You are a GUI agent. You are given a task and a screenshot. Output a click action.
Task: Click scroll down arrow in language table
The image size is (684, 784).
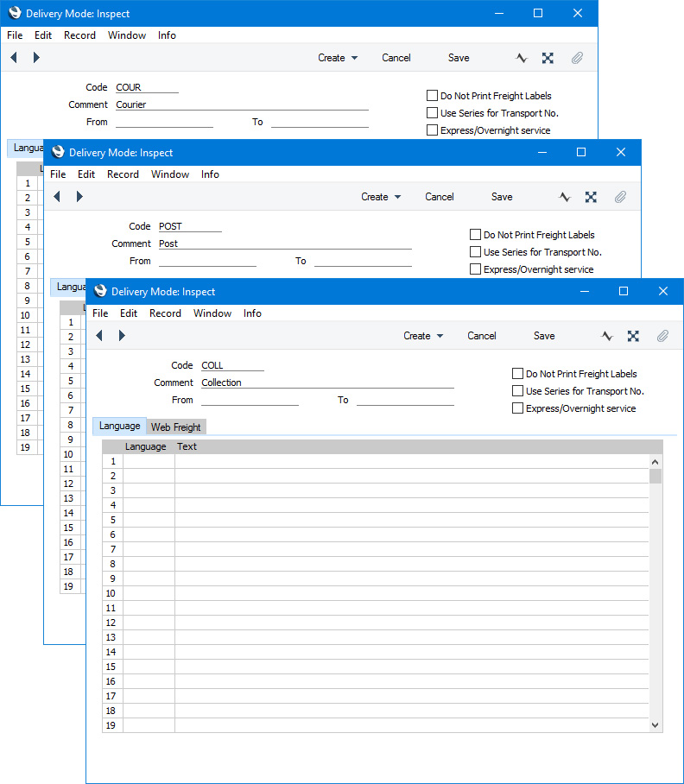pyautogui.click(x=655, y=725)
